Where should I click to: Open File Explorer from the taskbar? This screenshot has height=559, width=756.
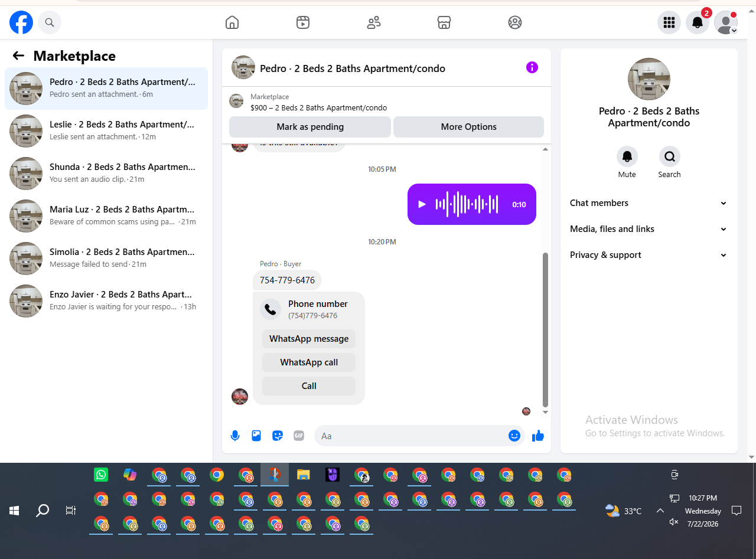(304, 475)
